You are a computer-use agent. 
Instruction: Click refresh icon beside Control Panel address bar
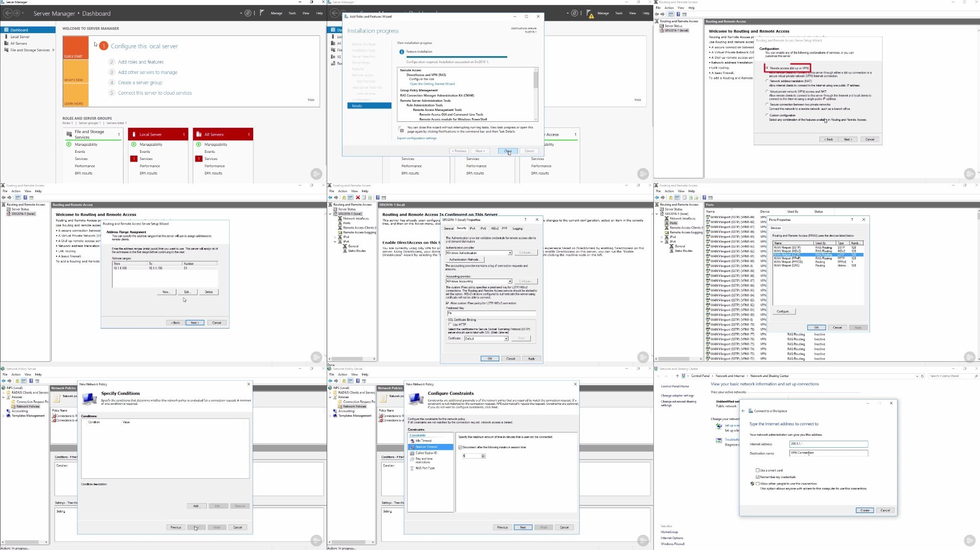[x=922, y=376]
